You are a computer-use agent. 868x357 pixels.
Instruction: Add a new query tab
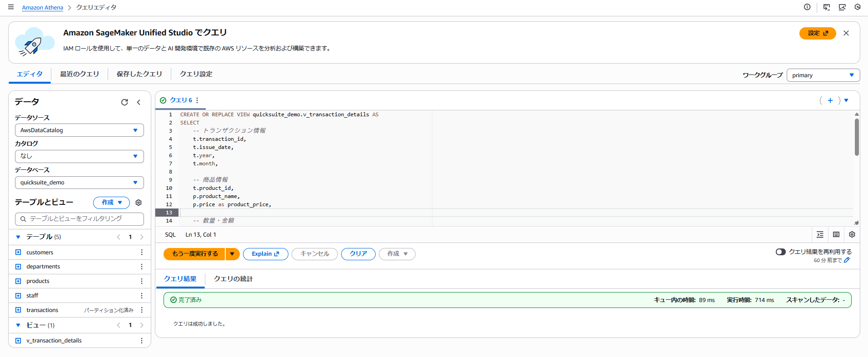(830, 100)
